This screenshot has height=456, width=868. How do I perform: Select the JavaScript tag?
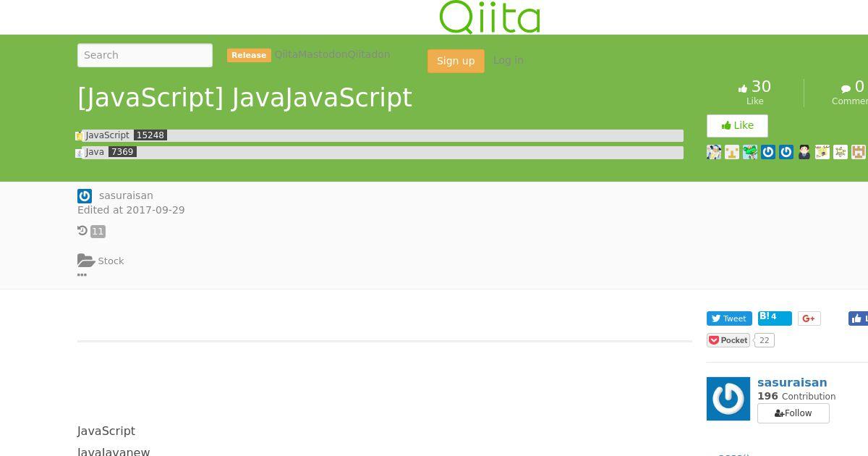(107, 135)
